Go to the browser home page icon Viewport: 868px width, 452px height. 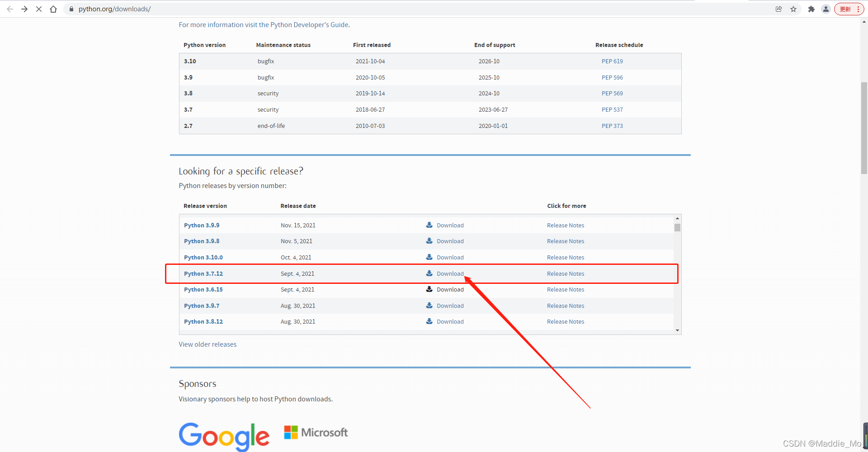tap(53, 9)
